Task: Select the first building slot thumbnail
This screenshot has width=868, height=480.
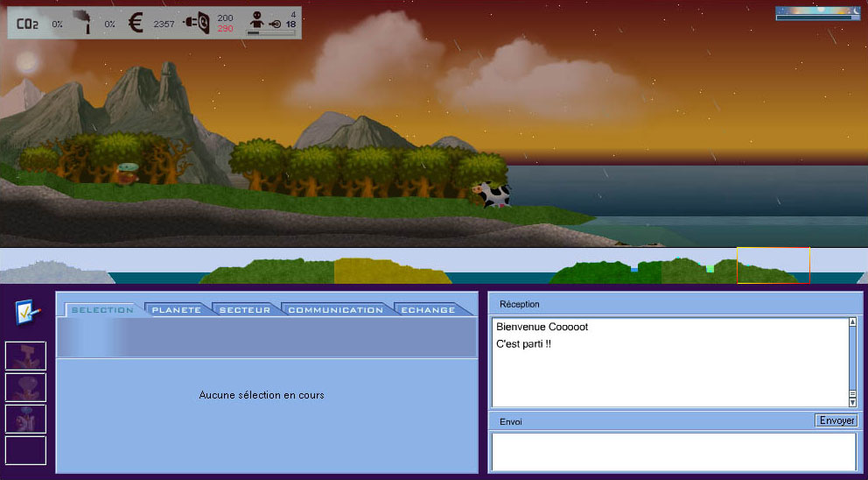Action: pyautogui.click(x=25, y=356)
